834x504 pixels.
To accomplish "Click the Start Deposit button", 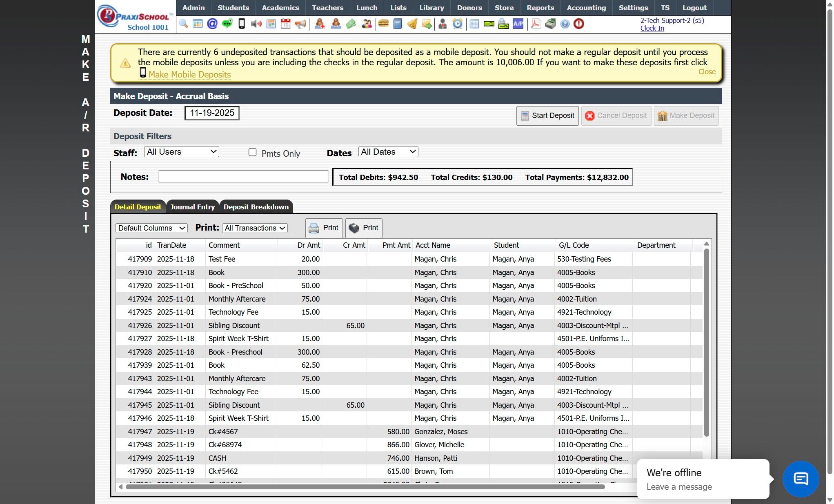I will [x=547, y=115].
